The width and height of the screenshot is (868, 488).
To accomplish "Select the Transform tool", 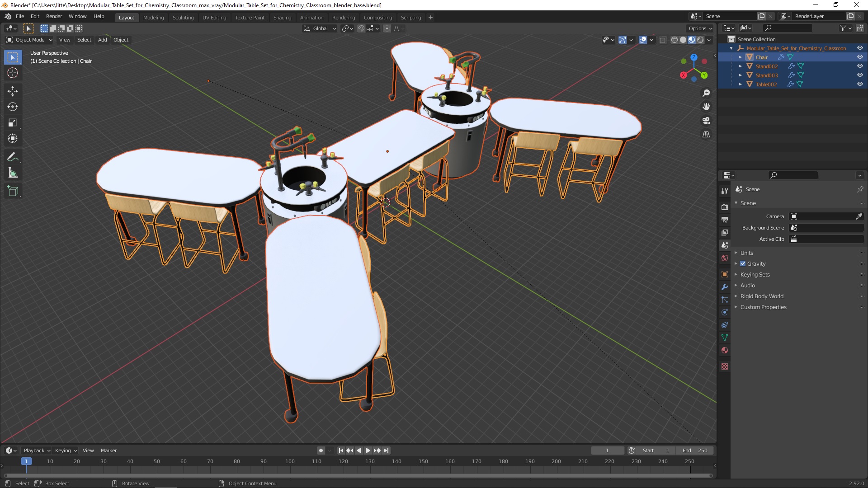I will [13, 139].
